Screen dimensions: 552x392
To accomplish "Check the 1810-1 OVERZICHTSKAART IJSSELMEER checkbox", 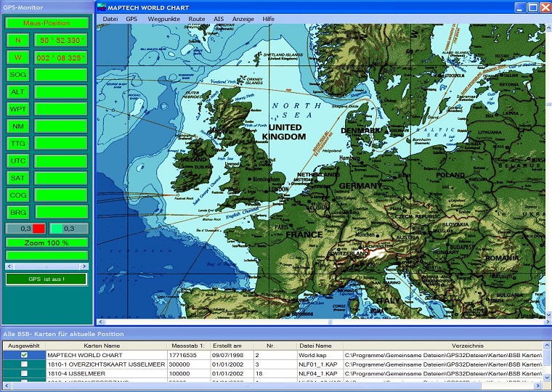I will (24, 364).
